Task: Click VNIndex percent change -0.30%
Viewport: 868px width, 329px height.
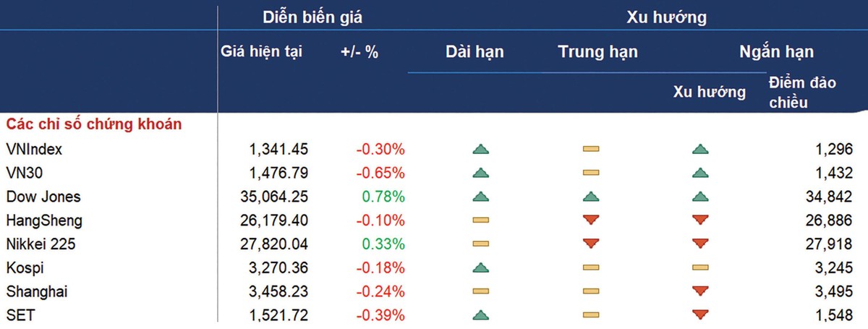Action: [380, 150]
